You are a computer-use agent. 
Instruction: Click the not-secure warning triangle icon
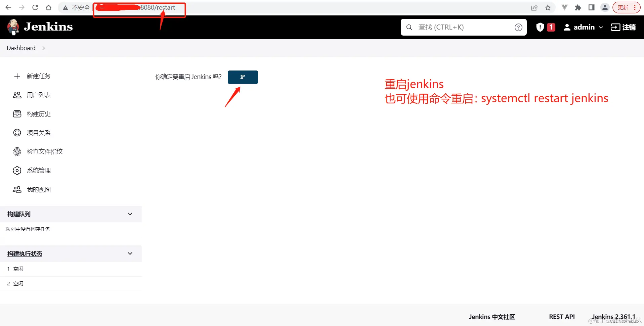pyautogui.click(x=66, y=8)
